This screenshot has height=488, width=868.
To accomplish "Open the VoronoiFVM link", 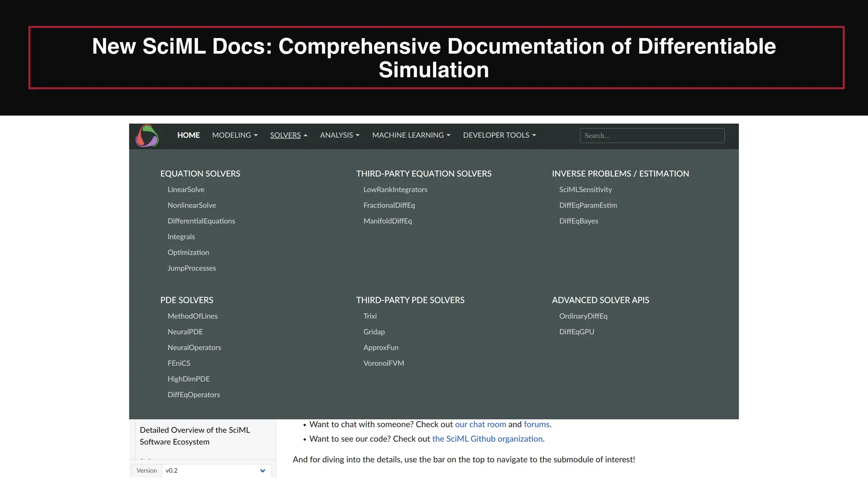I will pyautogui.click(x=384, y=363).
